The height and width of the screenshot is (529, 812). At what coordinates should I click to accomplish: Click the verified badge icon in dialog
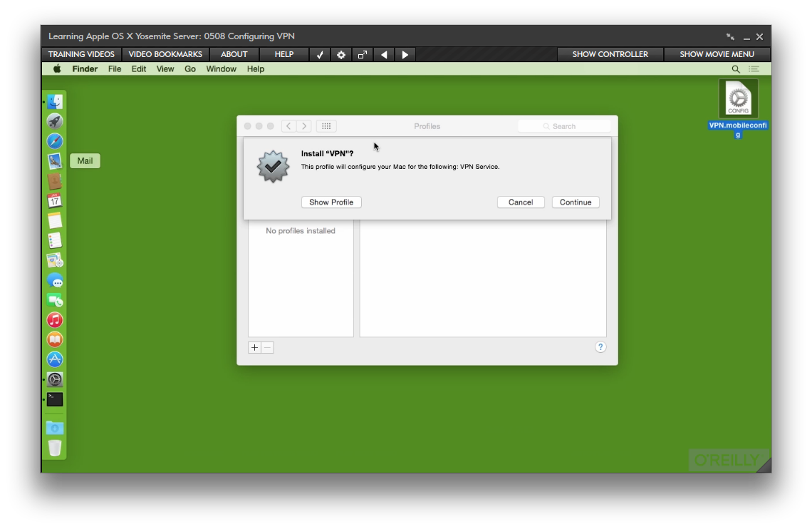273,166
